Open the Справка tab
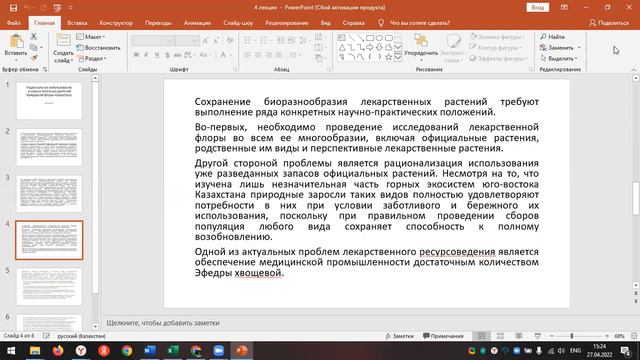The width and height of the screenshot is (640, 360). click(x=353, y=23)
